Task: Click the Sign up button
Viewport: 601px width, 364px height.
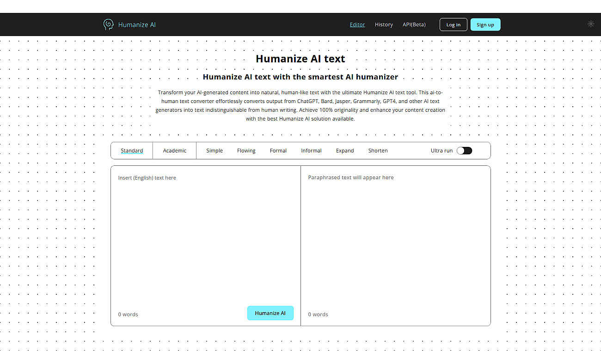Action: click(485, 24)
